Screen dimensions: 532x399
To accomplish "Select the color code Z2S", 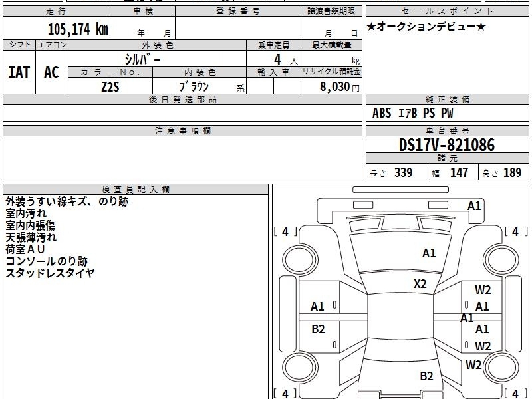I will [110, 87].
